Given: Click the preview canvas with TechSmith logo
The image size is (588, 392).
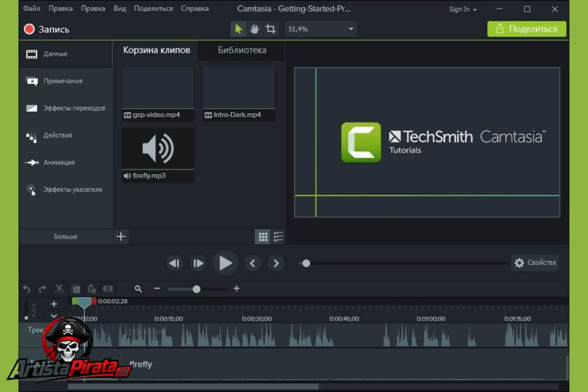Looking at the screenshot, I should [427, 142].
